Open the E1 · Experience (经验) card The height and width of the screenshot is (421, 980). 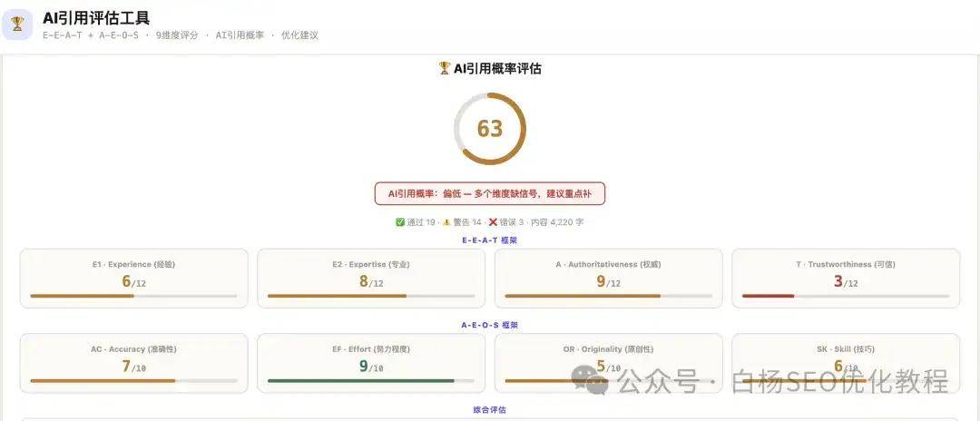coord(133,279)
